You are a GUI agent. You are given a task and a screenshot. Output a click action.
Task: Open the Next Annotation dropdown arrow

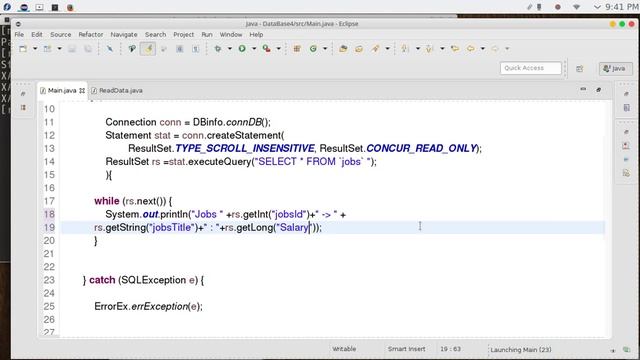(x=418, y=49)
